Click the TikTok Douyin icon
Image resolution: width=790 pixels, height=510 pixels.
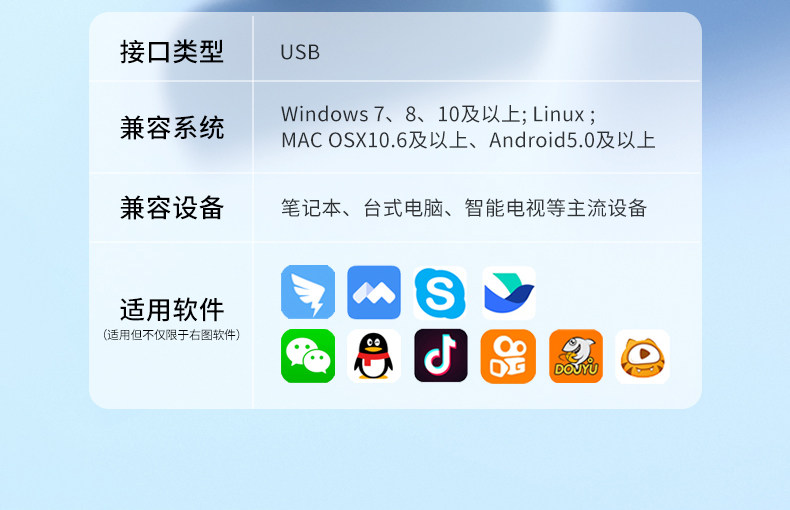pos(441,356)
